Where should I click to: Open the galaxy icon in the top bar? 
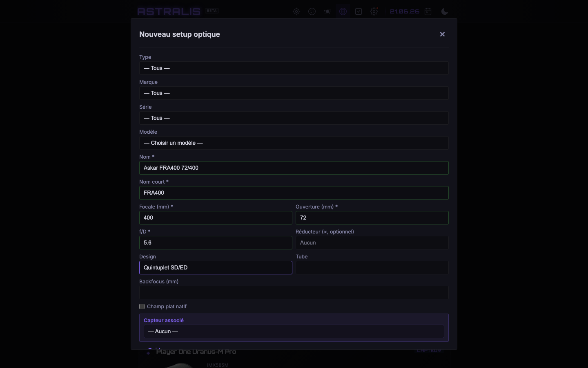(x=327, y=11)
